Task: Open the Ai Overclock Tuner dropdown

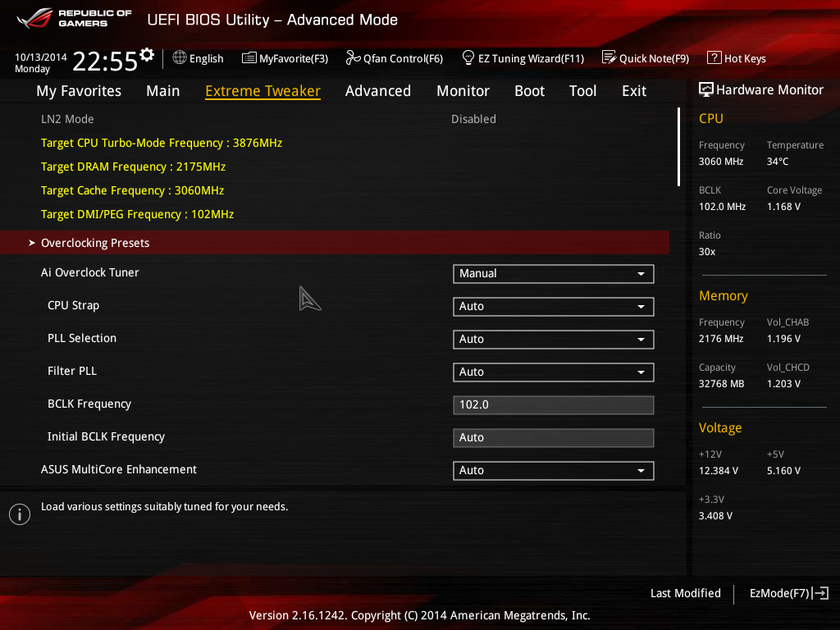Action: [x=554, y=274]
